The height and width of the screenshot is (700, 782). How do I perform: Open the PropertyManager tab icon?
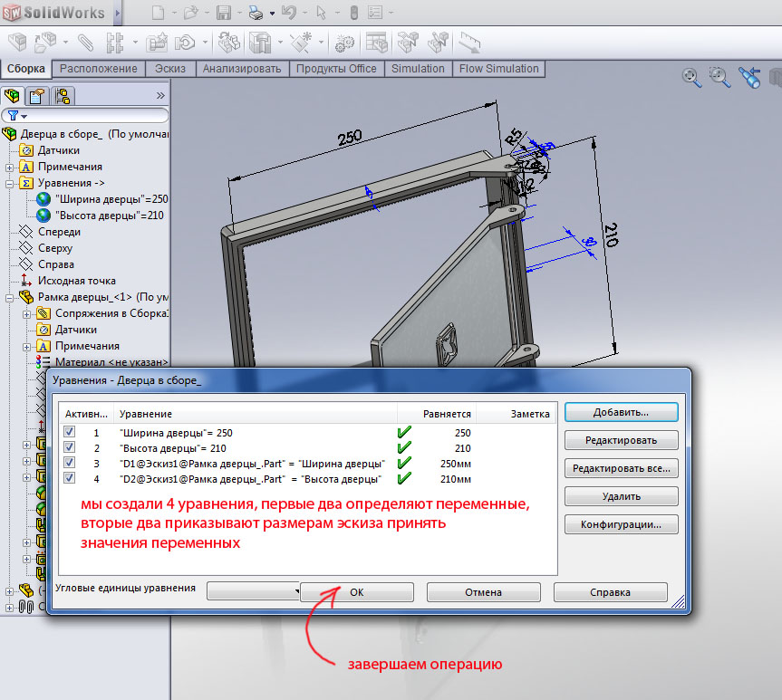click(37, 96)
